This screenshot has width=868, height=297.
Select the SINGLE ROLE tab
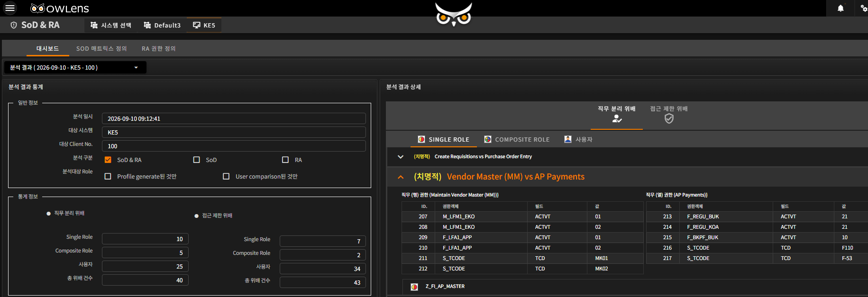click(444, 139)
